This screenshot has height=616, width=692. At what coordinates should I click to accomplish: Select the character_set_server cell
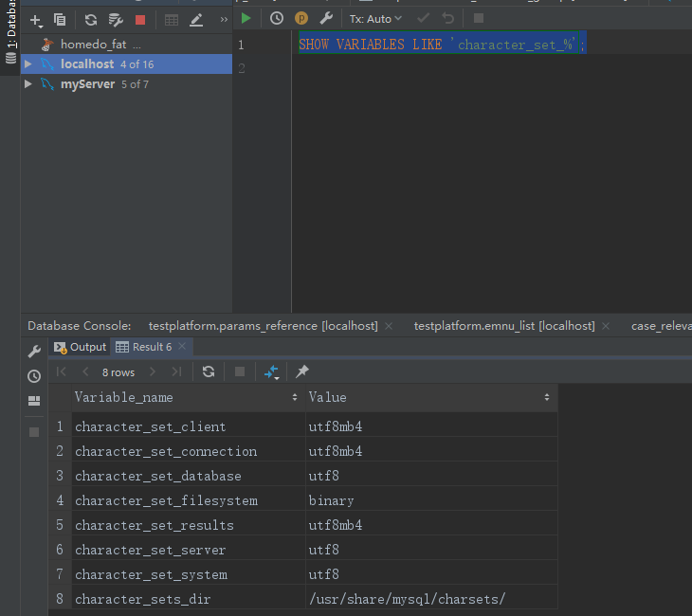(x=188, y=550)
